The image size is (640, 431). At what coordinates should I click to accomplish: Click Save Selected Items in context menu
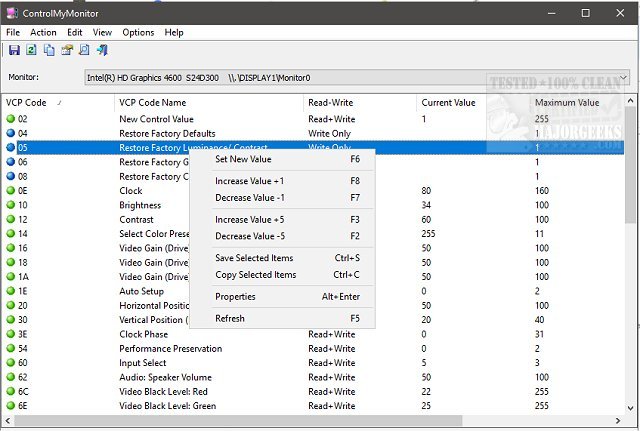(255, 259)
